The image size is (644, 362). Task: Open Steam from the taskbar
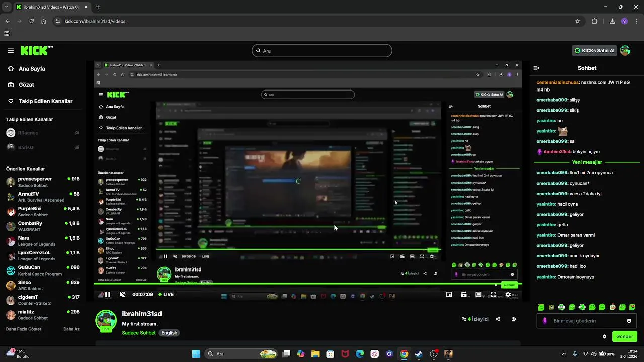(x=419, y=354)
